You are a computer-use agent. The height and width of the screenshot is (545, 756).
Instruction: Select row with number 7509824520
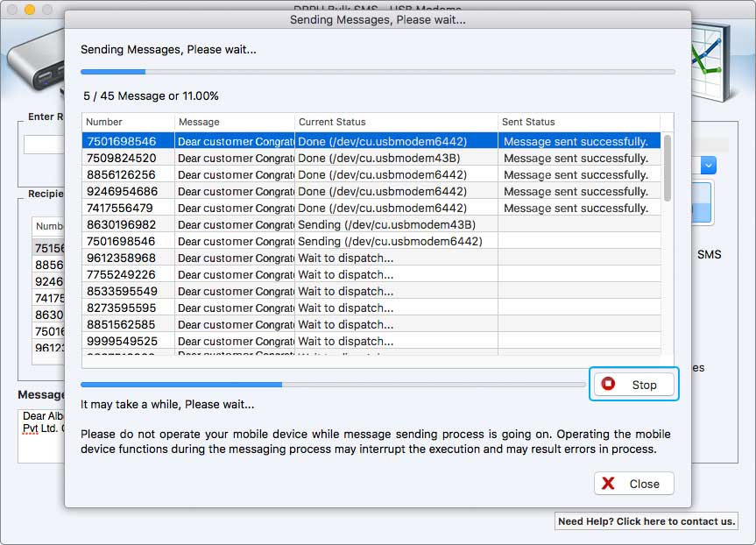coord(371,159)
